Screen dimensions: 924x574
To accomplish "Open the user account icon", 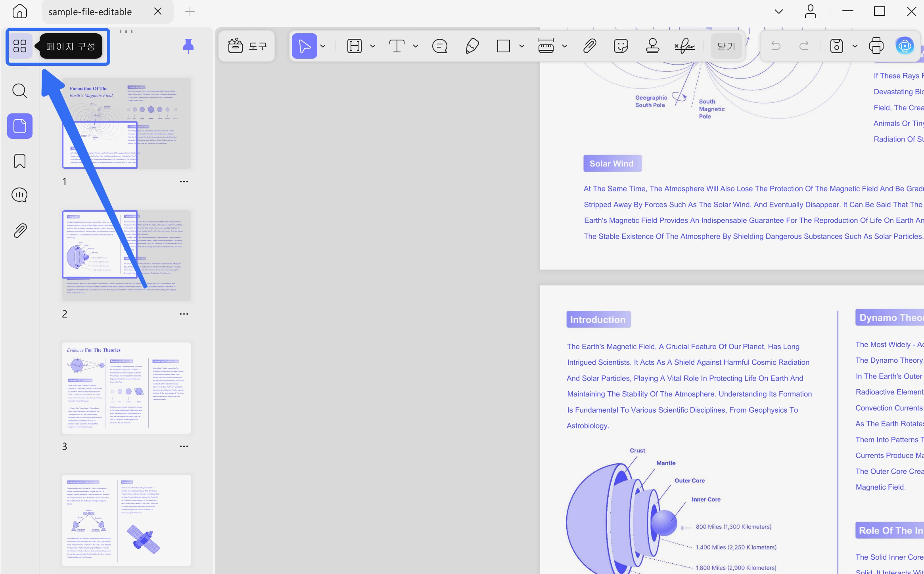I will point(811,11).
